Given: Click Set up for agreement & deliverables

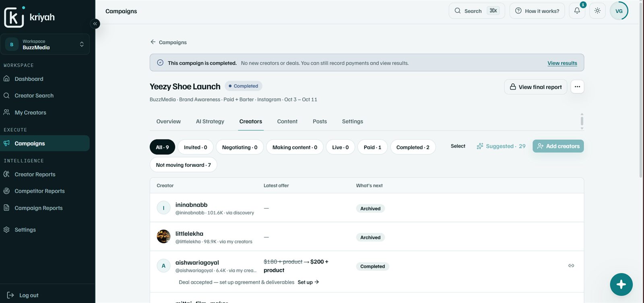Looking at the screenshot, I should (x=308, y=282).
